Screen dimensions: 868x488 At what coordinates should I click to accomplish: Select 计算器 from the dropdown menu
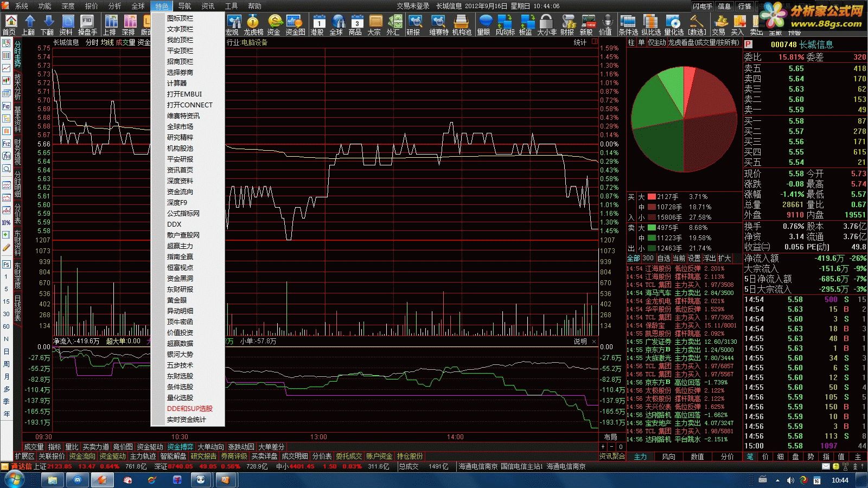(x=177, y=83)
